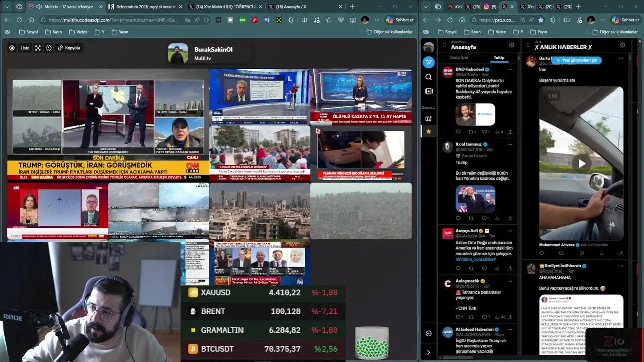Open the Trump image in It col temmuz post
The height and width of the screenshot is (362, 644).
pos(475,199)
